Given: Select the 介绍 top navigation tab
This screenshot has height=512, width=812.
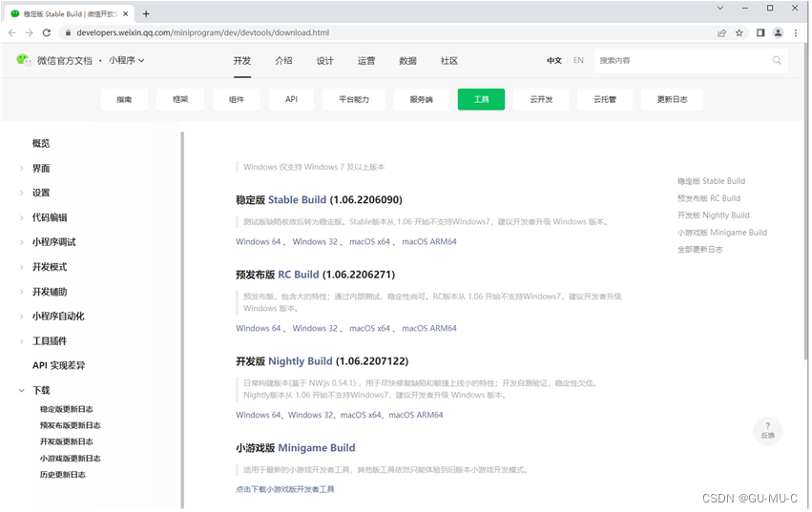Looking at the screenshot, I should (283, 61).
